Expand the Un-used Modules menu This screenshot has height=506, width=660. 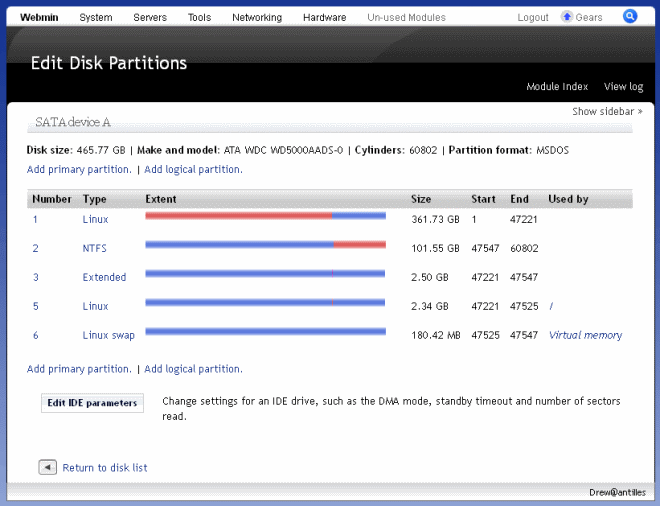(406, 17)
